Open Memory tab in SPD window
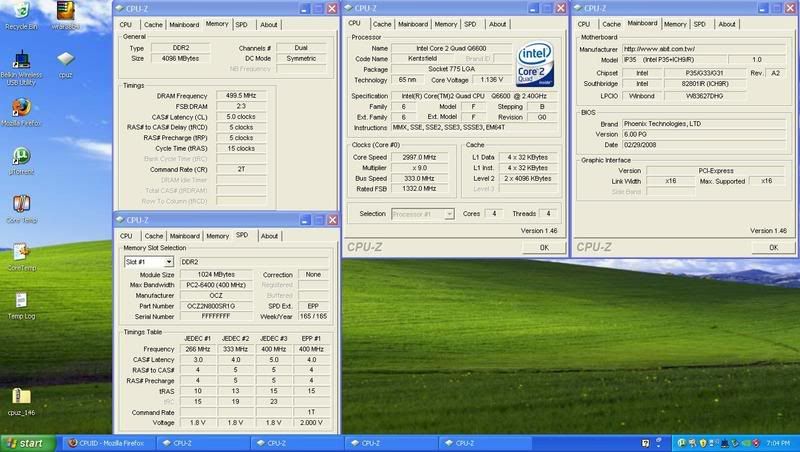Viewport: 800px width, 452px height. [x=217, y=236]
